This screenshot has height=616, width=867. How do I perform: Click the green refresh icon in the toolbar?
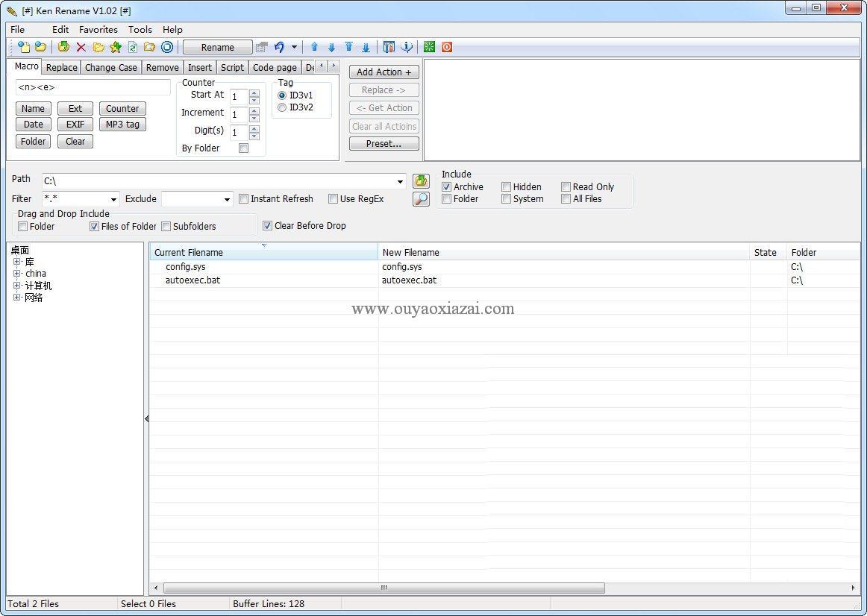point(63,47)
